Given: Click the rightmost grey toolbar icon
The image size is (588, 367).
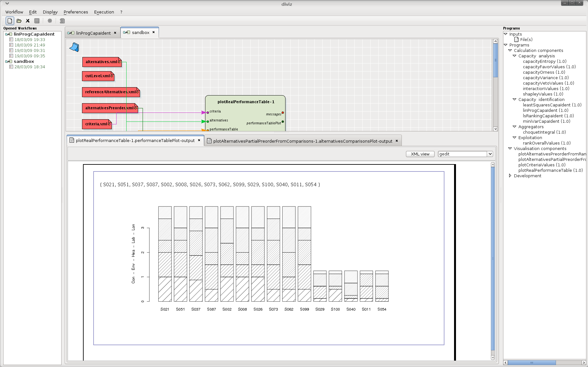Looking at the screenshot, I should point(62,21).
